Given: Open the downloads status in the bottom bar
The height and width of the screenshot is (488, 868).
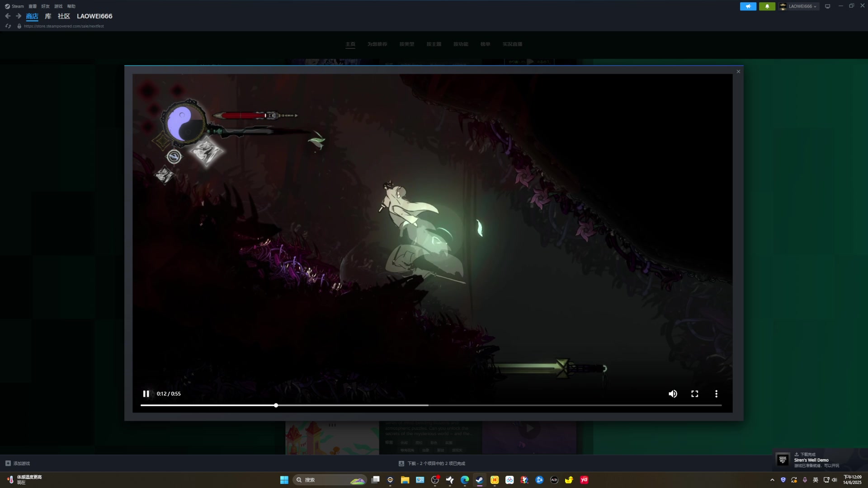Looking at the screenshot, I should tap(432, 464).
